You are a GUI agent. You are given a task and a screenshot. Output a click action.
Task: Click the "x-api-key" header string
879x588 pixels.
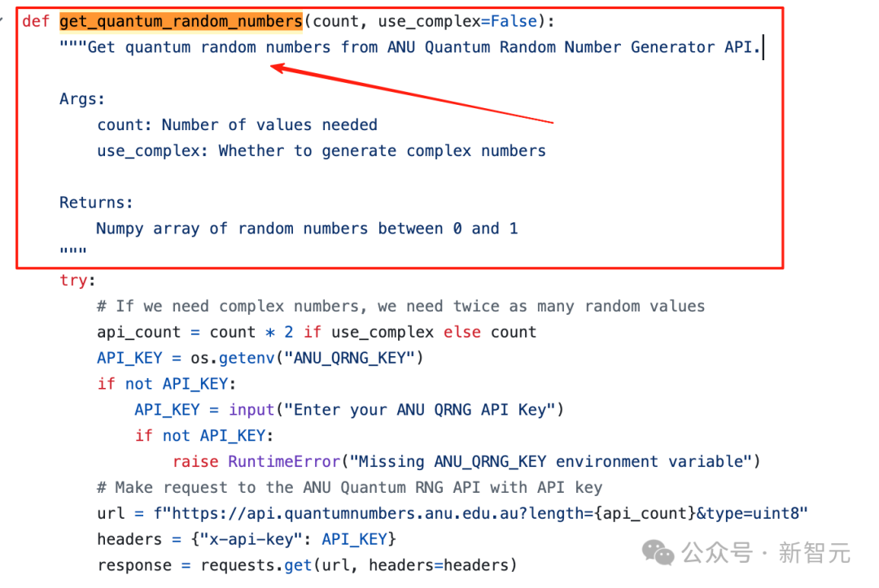point(265,539)
